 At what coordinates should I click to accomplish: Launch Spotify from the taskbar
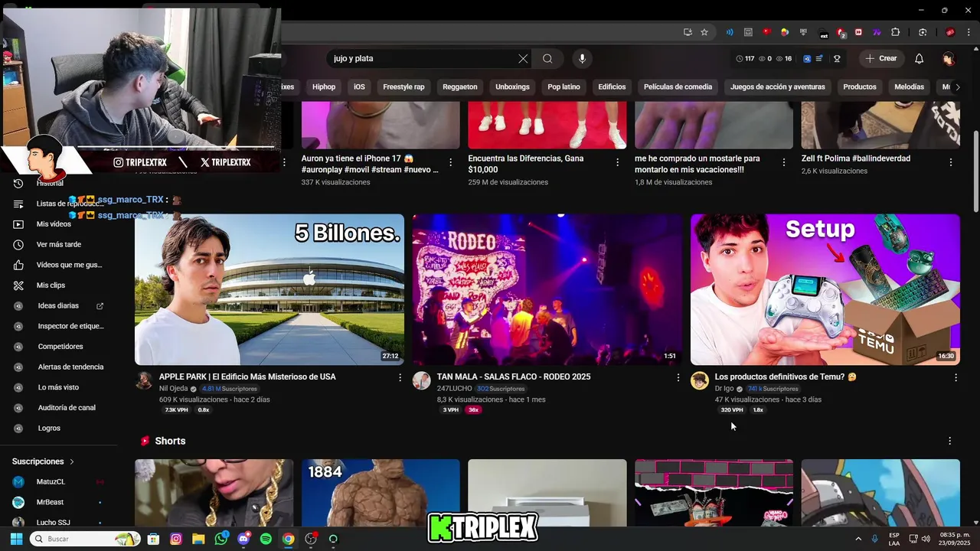pos(266,539)
